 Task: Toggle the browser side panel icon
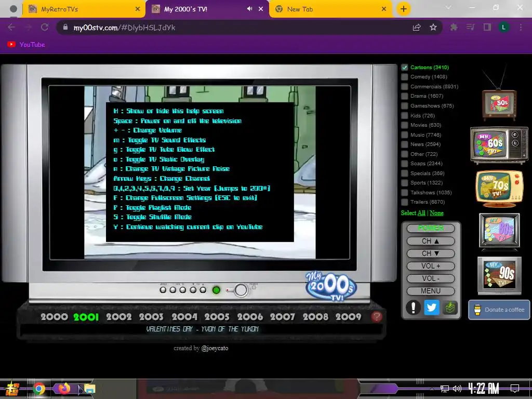click(x=487, y=28)
